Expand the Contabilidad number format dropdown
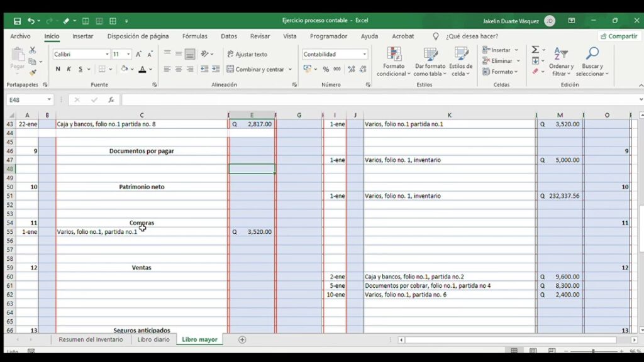Image resolution: width=644 pixels, height=362 pixels. click(364, 54)
